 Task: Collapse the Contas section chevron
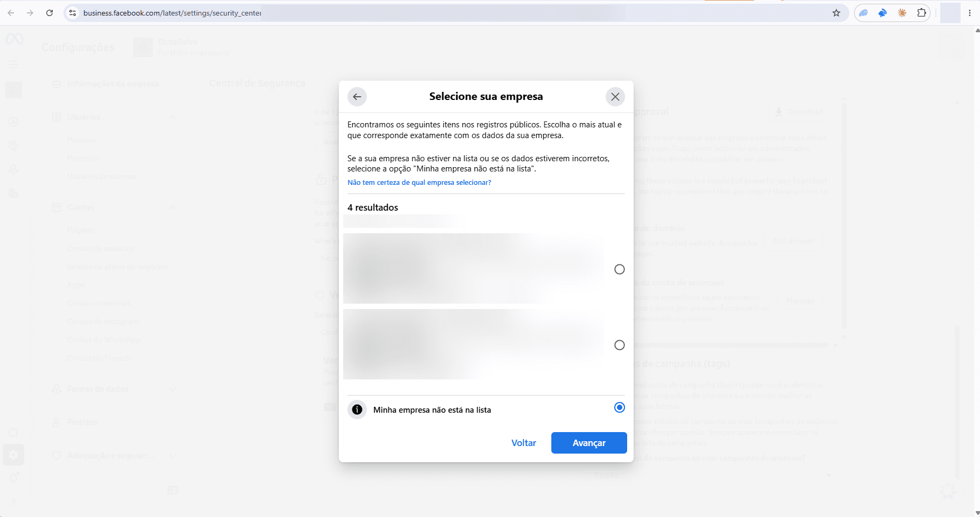coord(173,207)
